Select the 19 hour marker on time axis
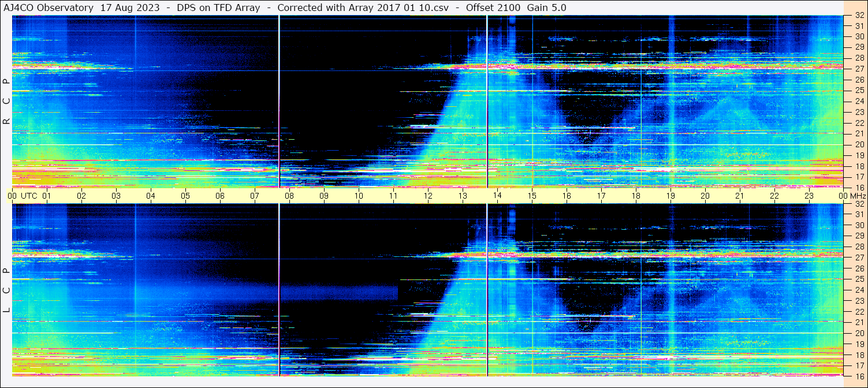868x388 pixels. point(670,196)
